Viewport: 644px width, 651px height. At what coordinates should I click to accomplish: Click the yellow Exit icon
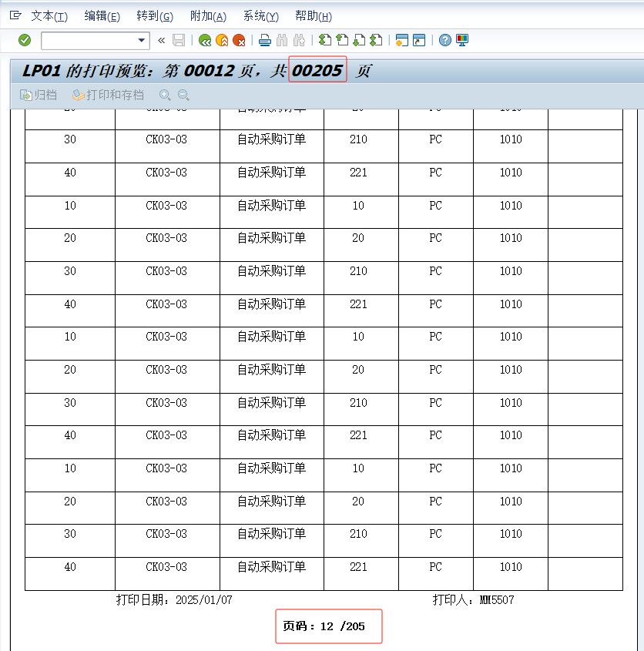(222, 40)
